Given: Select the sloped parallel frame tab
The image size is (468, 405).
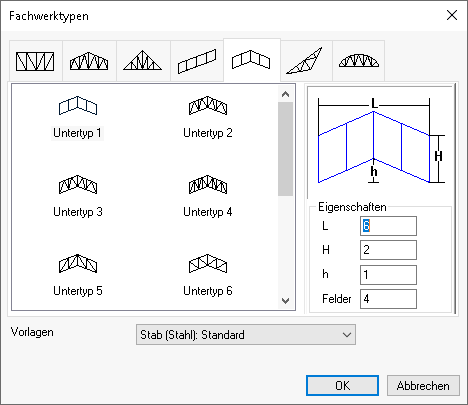Looking at the screenshot, I should tap(197, 61).
